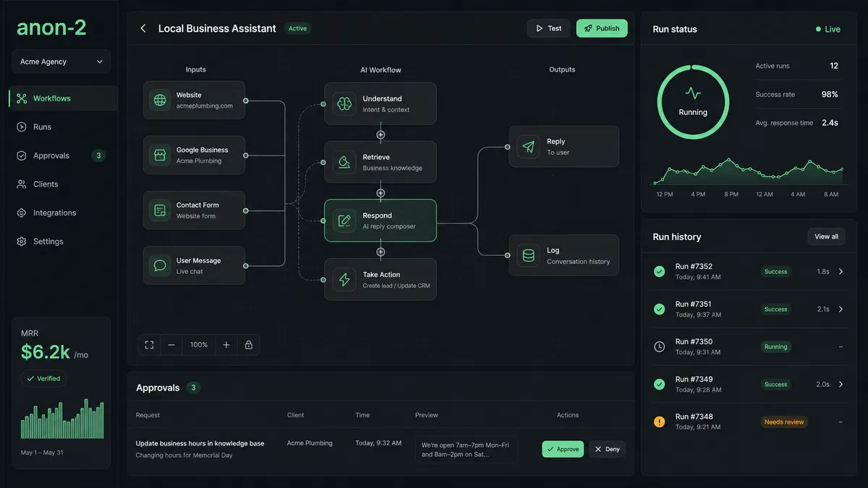
Task: Click the 'Today, 9:32 AM' time cell
Action: pos(378,443)
